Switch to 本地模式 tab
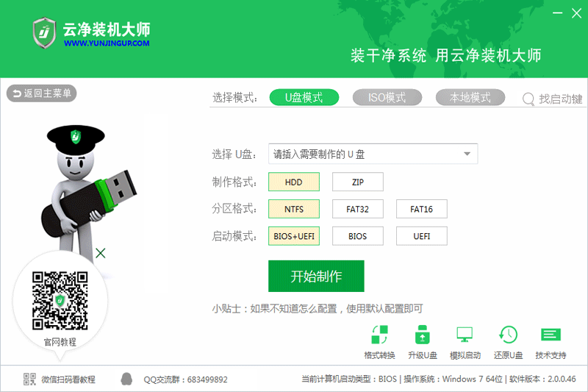 pyautogui.click(x=470, y=98)
